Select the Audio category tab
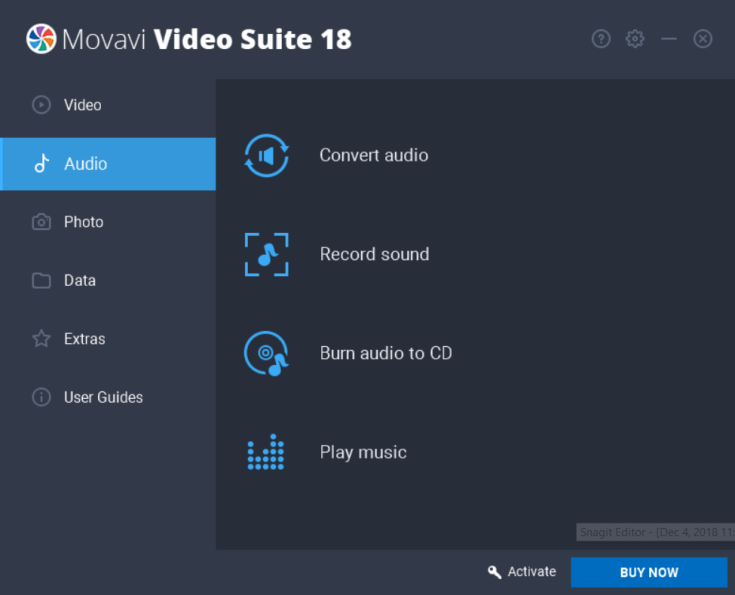Viewport: 735px width, 595px height. coord(108,164)
